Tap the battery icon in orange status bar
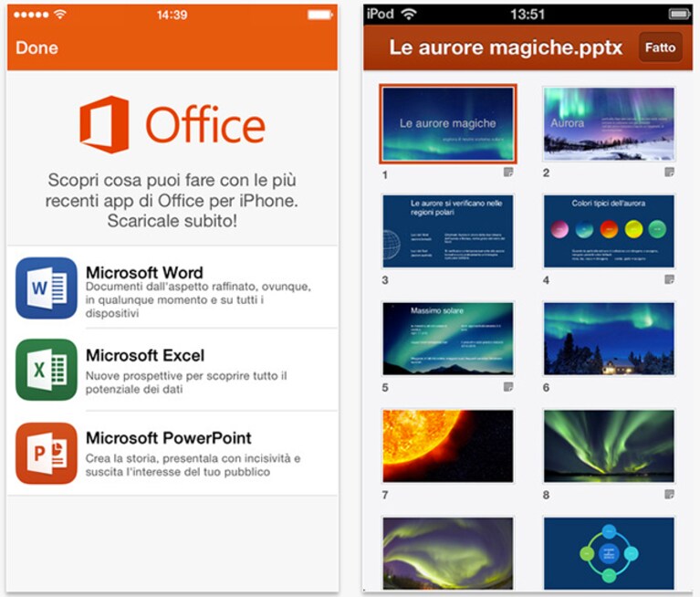The width and height of the screenshot is (700, 597). (320, 15)
